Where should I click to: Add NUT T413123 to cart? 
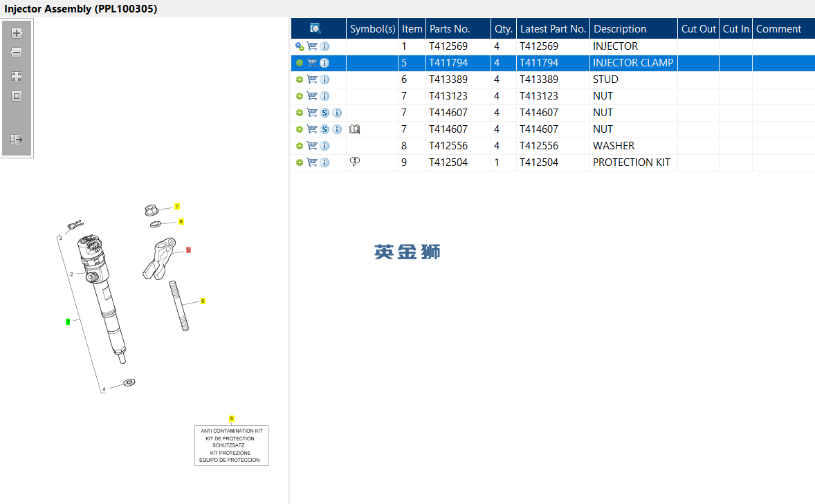(x=312, y=96)
